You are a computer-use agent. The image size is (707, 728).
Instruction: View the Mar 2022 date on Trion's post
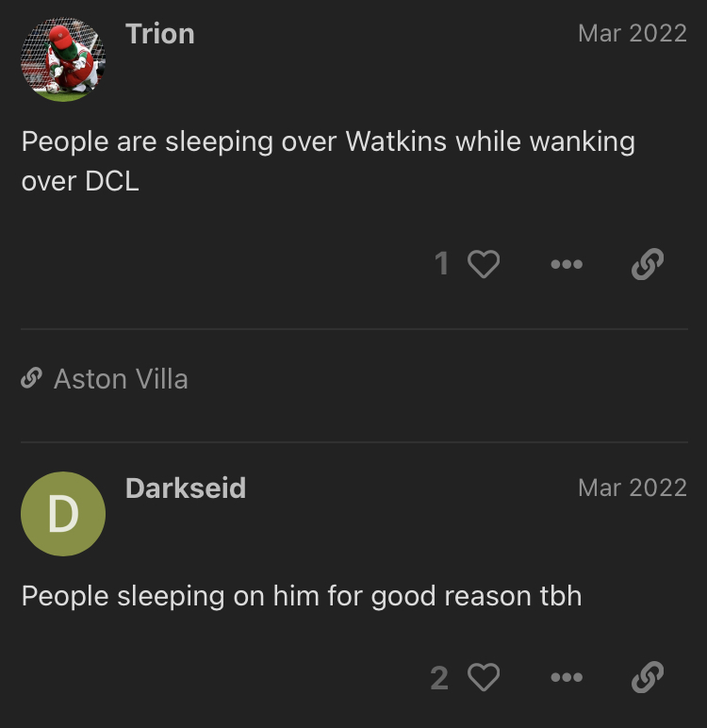coord(633,33)
